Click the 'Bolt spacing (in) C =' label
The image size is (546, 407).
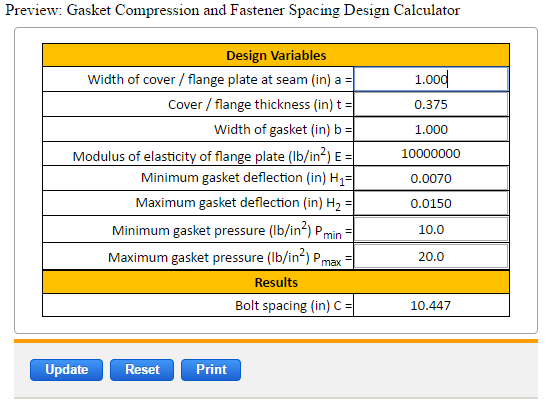coord(294,306)
